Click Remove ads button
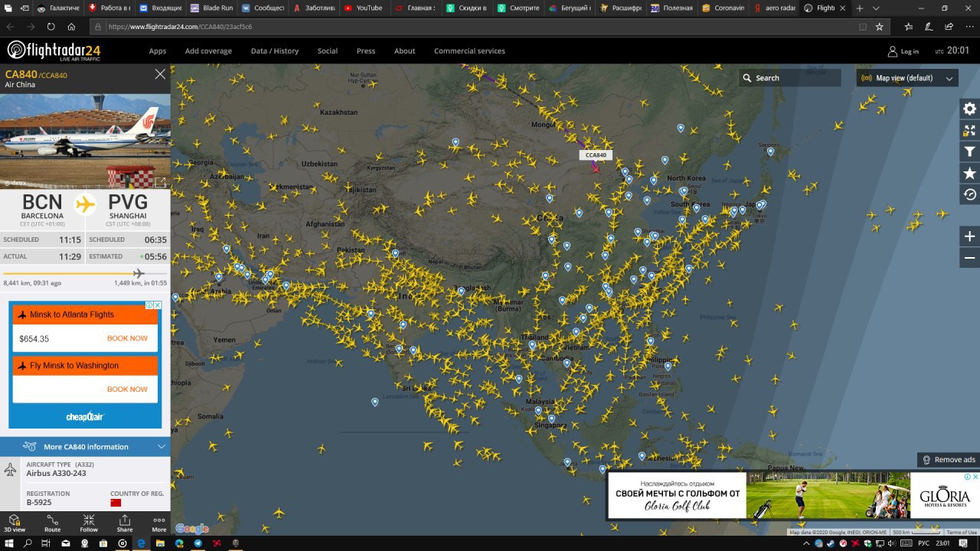The width and height of the screenshot is (980, 551). pos(949,459)
